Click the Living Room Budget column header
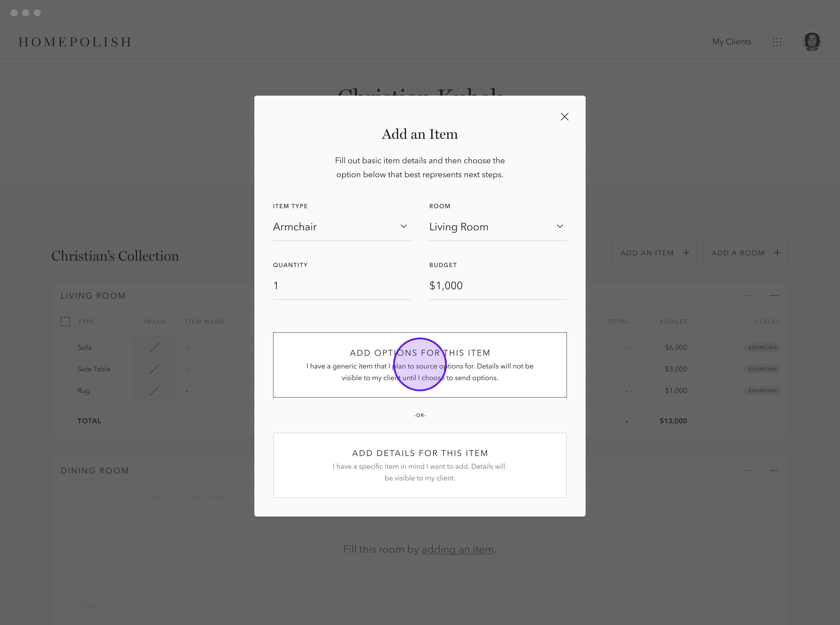This screenshot has width=840, height=625. 673,322
